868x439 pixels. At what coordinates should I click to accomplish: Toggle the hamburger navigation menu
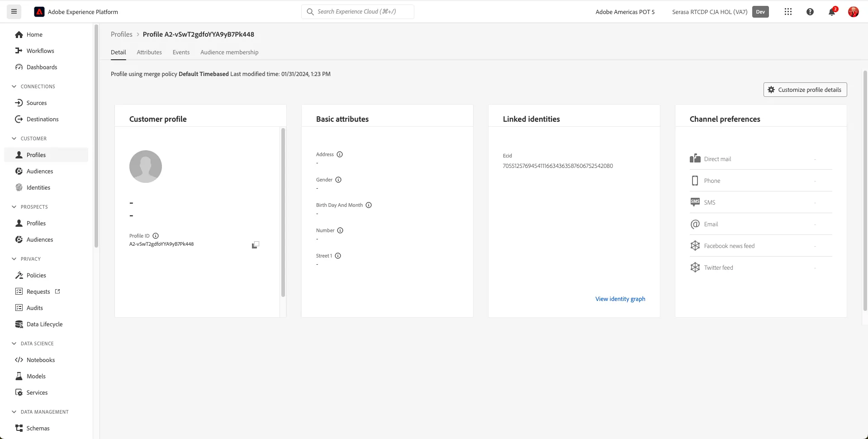pos(14,12)
